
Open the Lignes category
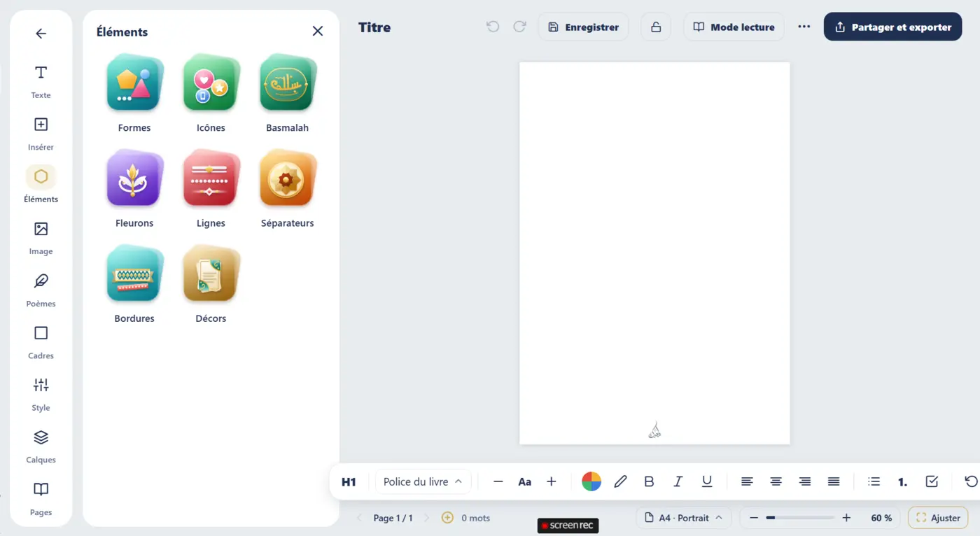tap(211, 189)
